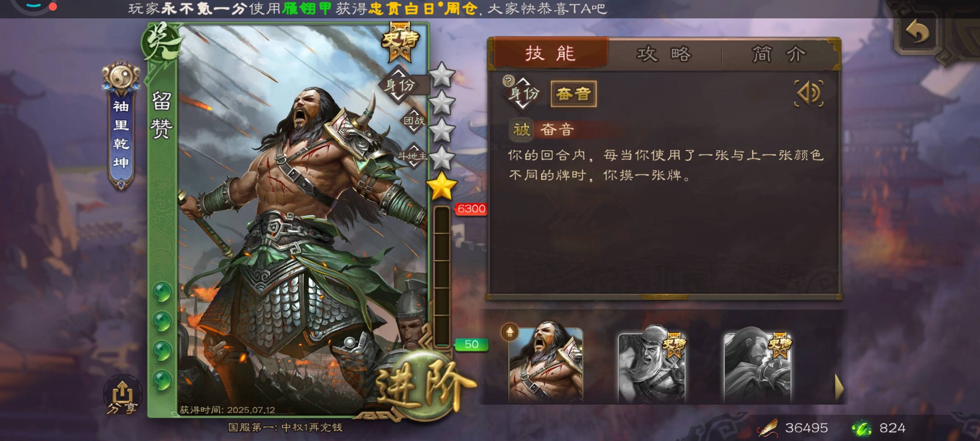The width and height of the screenshot is (980, 441).
Task: Expand 身份 mode selector in skill panel
Action: (524, 93)
